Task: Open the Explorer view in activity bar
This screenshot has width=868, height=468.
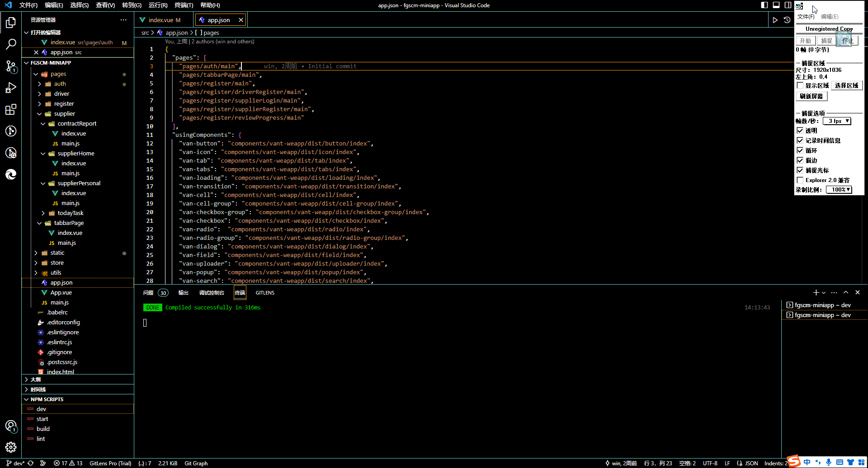Action: pyautogui.click(x=11, y=23)
